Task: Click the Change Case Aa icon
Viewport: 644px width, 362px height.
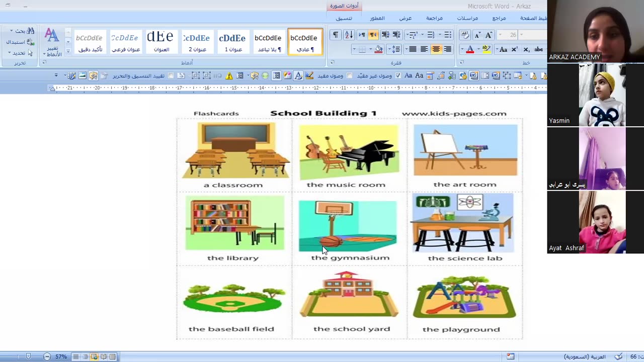Action: (503, 49)
